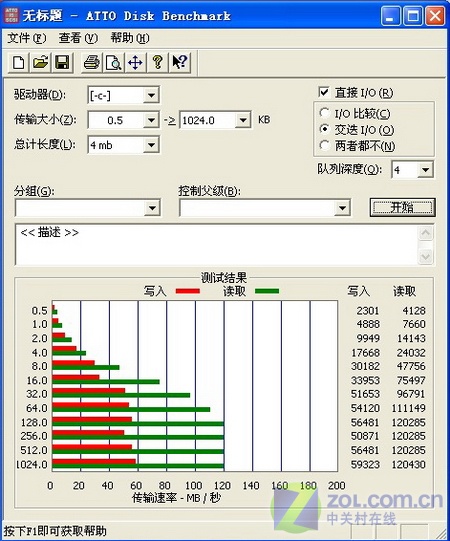Click the read value 96791
The height and width of the screenshot is (541, 450).
411,394
